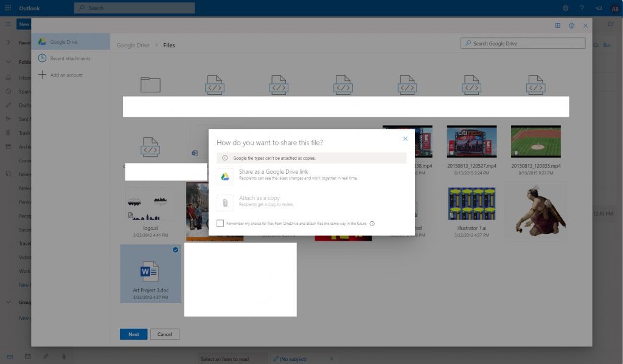Open file picker settings gear
Screen dimensions: 623x364
[x=571, y=26]
